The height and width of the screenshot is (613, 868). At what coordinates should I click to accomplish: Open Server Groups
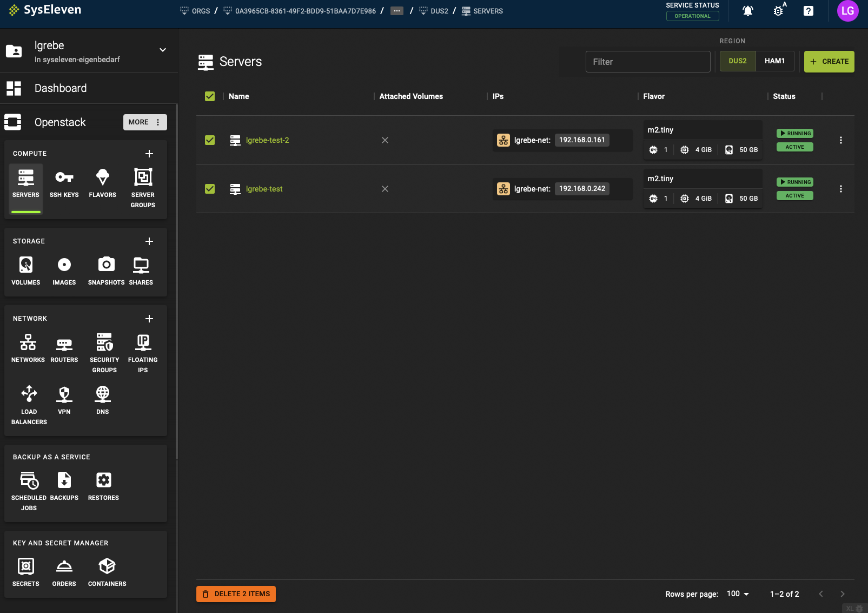click(x=143, y=188)
